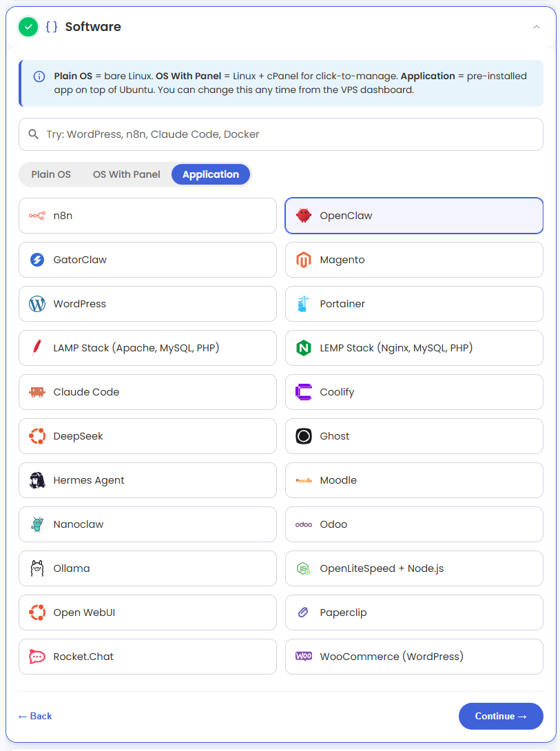This screenshot has width=560, height=751.
Task: Click the black Ghost circle icon
Action: pos(304,436)
